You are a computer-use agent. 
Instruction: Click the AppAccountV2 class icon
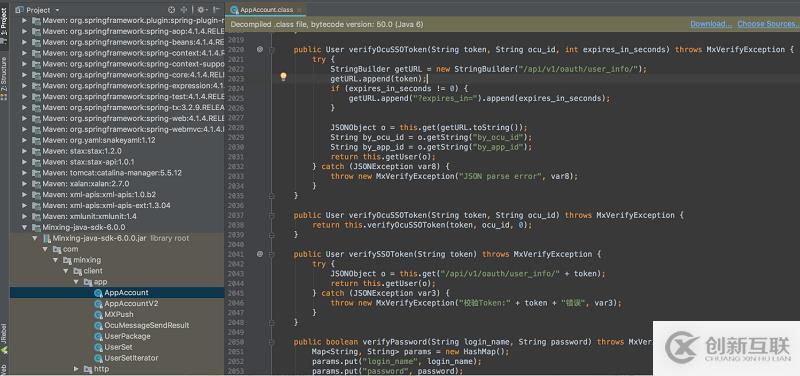[x=98, y=304]
